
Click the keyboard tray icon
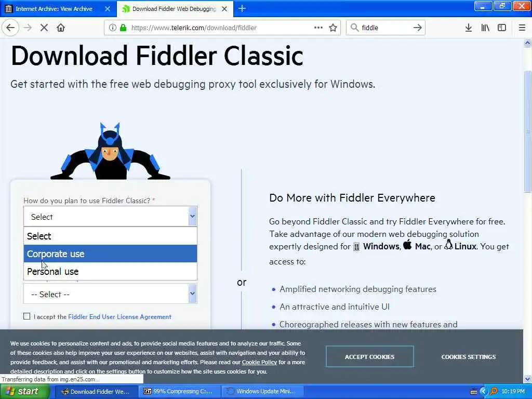coord(474,392)
